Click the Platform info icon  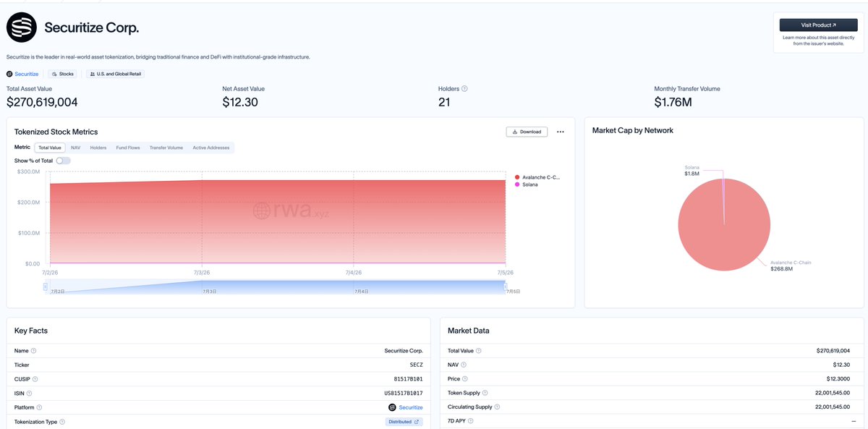[x=38, y=407]
